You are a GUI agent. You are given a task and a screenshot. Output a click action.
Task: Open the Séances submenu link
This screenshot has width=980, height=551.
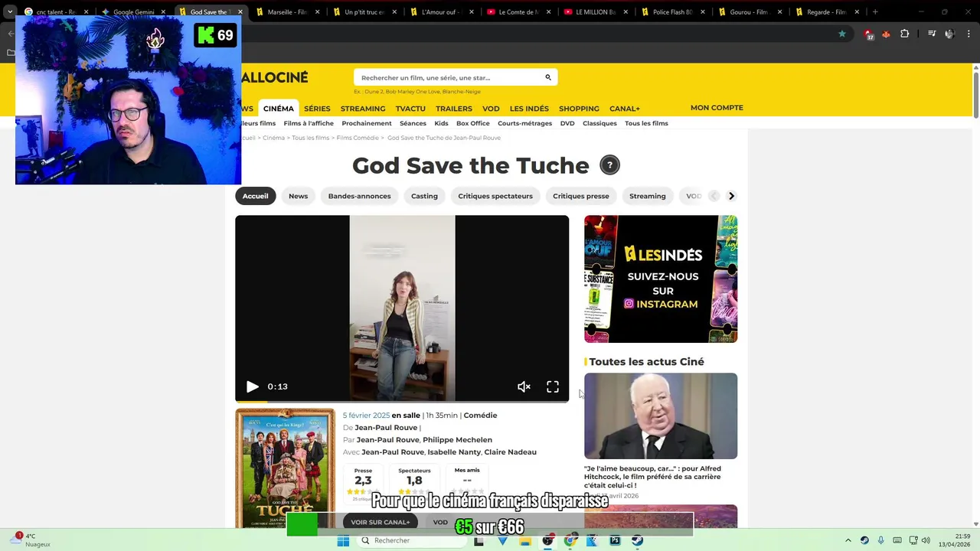tap(413, 123)
